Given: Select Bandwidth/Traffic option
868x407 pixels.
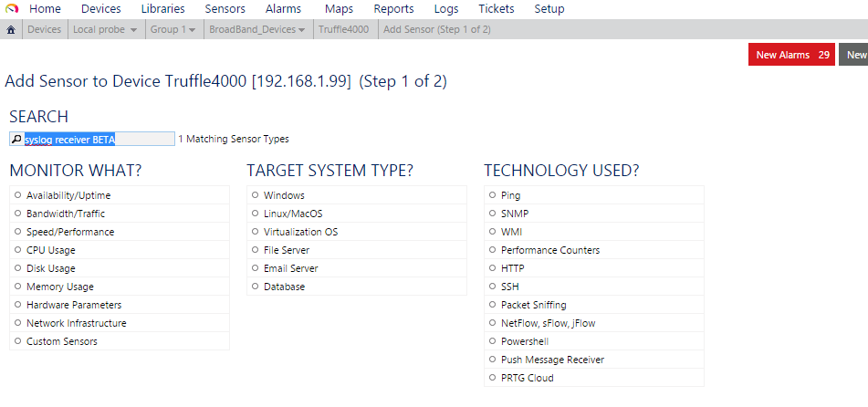Looking at the screenshot, I should click(120, 214).
